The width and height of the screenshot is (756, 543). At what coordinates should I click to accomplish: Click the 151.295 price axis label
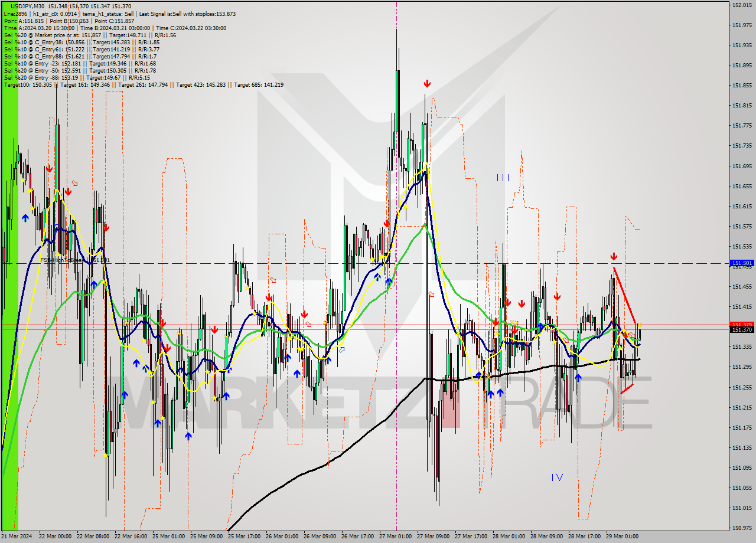tap(741, 367)
